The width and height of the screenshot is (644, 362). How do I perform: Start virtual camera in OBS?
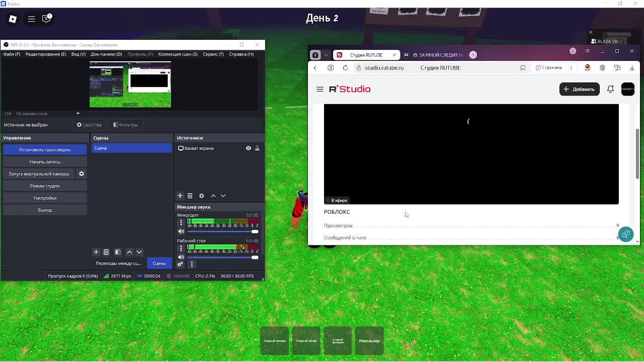tap(39, 174)
